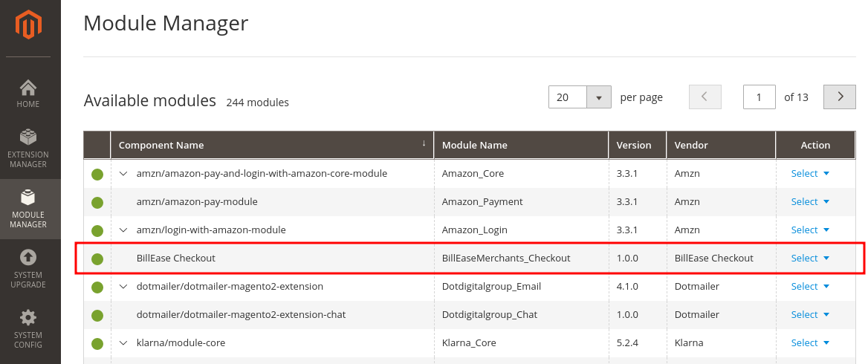The height and width of the screenshot is (364, 868).
Task: Expand amzn/login-with-amazon-module row
Action: point(123,230)
